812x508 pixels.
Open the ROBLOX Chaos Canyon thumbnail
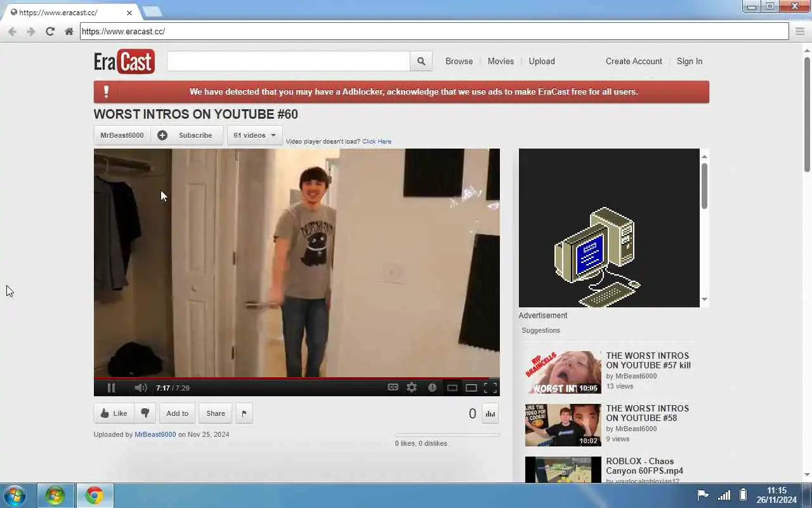click(563, 470)
